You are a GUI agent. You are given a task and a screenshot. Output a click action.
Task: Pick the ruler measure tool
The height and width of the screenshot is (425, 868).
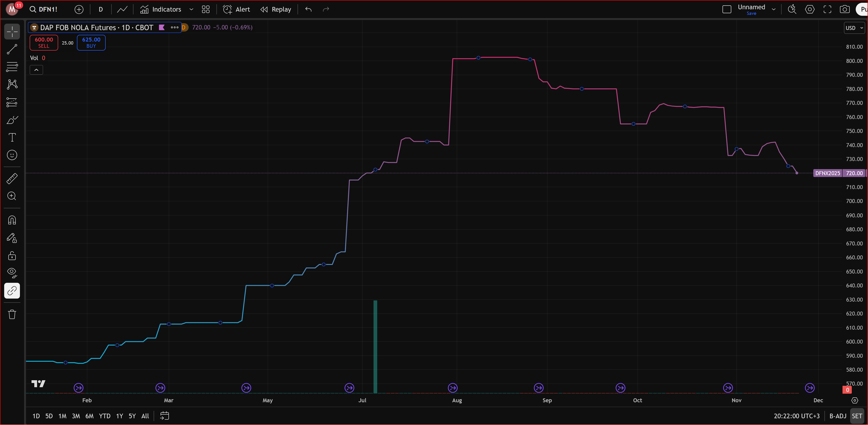click(12, 178)
